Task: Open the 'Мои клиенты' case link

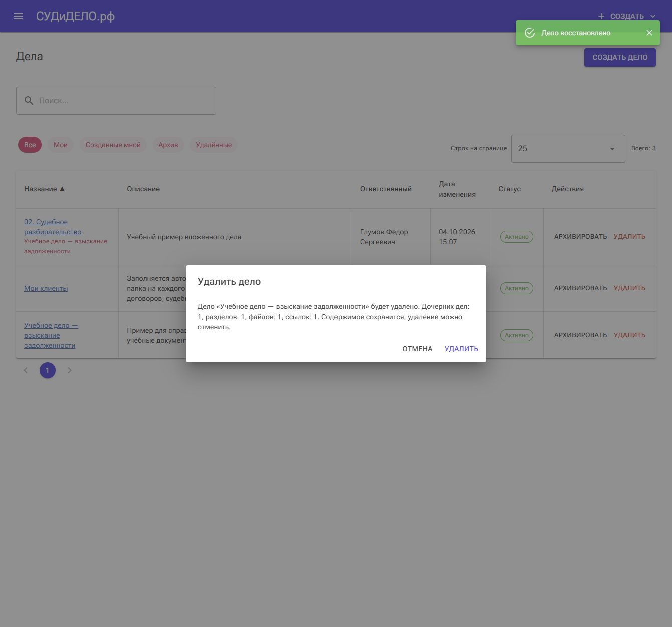Action: [x=46, y=288]
